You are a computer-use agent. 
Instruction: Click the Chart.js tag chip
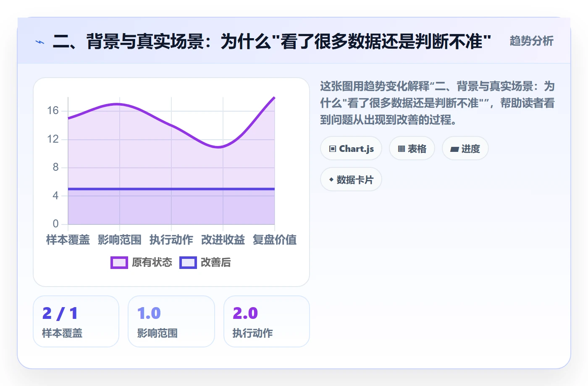click(x=351, y=149)
